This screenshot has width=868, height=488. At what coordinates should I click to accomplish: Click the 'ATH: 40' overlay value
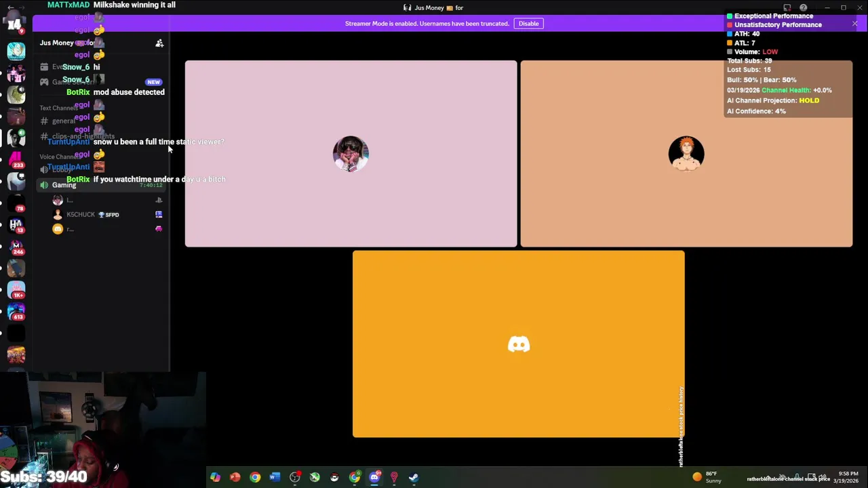(x=743, y=34)
